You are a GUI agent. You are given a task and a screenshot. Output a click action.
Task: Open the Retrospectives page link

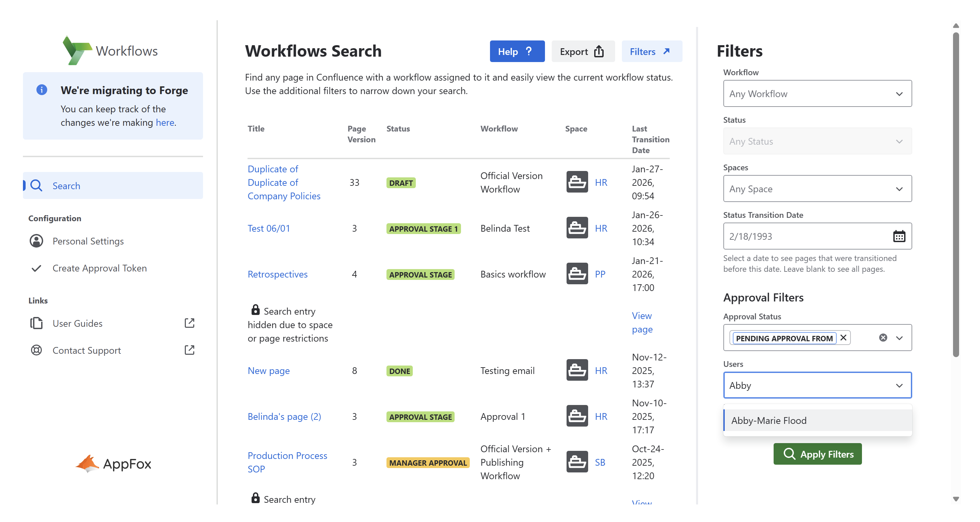277,274
